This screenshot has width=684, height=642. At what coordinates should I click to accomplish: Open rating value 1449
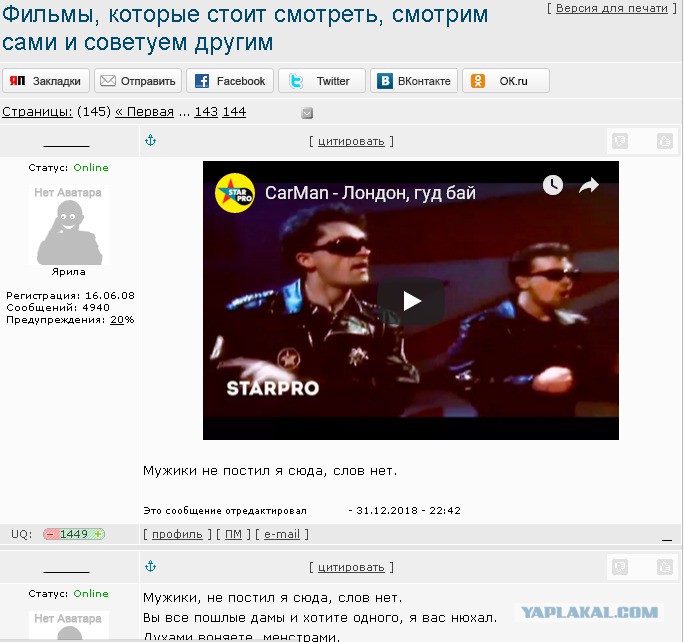[x=74, y=534]
